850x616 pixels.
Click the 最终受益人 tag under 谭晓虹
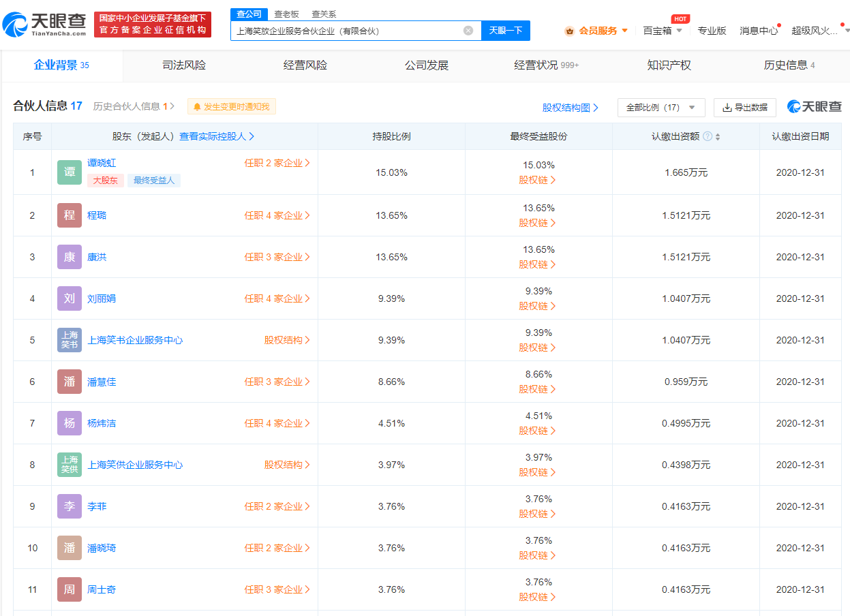click(154, 181)
